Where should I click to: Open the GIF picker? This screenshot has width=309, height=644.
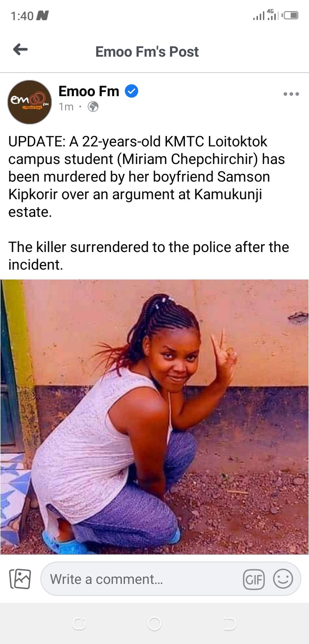(x=254, y=579)
